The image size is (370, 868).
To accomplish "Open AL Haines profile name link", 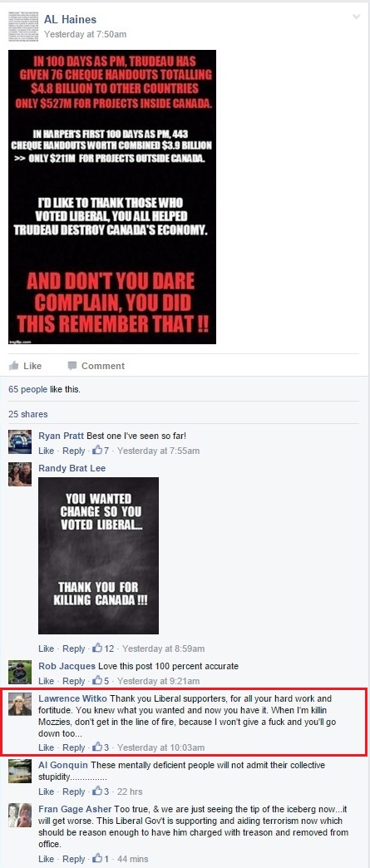I will tap(70, 20).
